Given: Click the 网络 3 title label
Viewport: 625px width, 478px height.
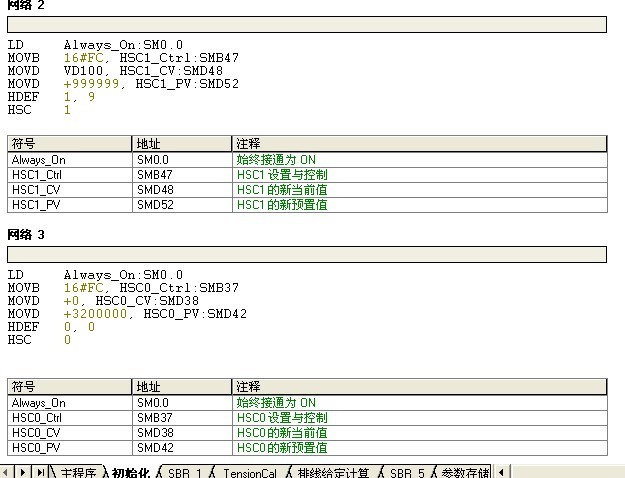Looking at the screenshot, I should 26,234.
